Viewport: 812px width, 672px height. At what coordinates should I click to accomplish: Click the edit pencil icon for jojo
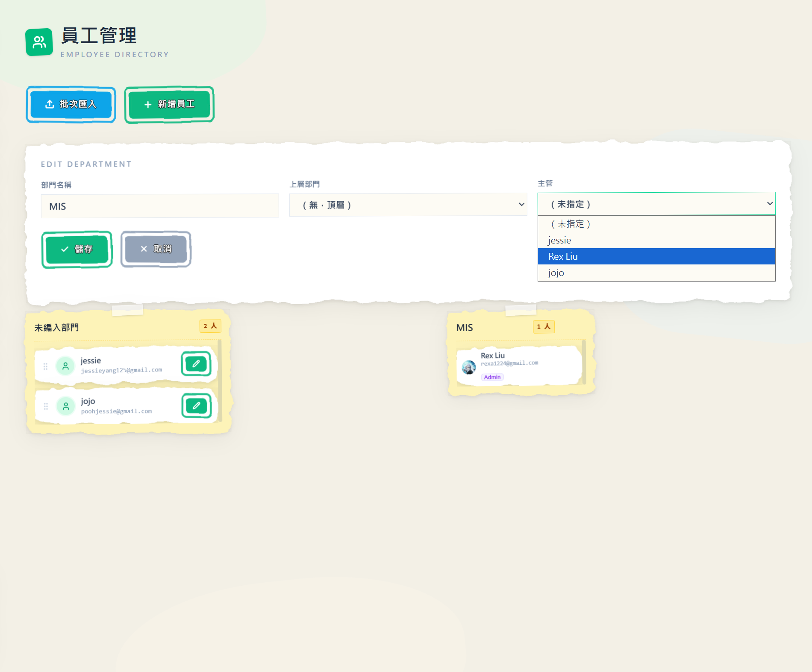(x=197, y=406)
